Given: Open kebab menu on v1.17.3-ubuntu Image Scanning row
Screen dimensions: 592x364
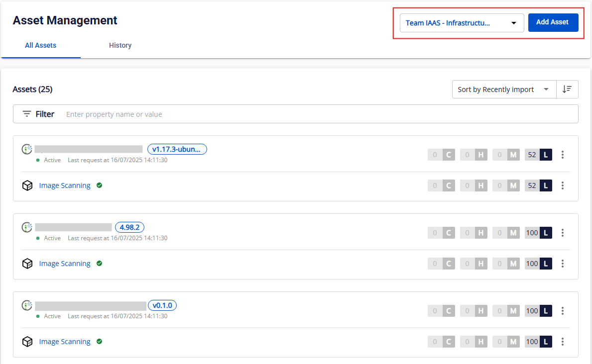Looking at the screenshot, I should [x=563, y=185].
